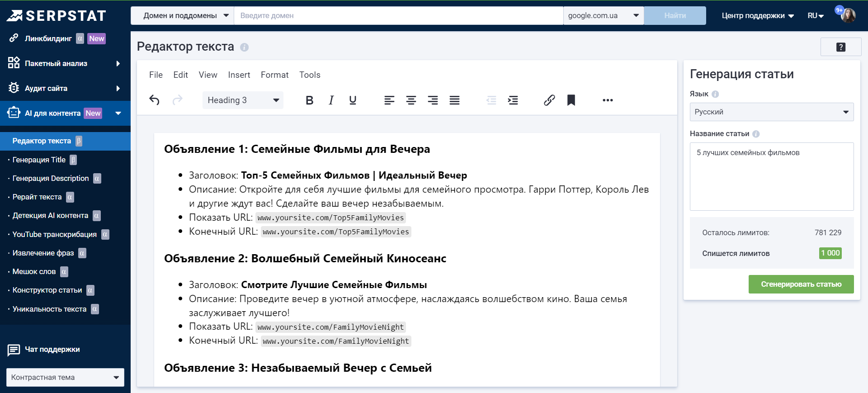
Task: Center align the text
Action: pyautogui.click(x=411, y=100)
